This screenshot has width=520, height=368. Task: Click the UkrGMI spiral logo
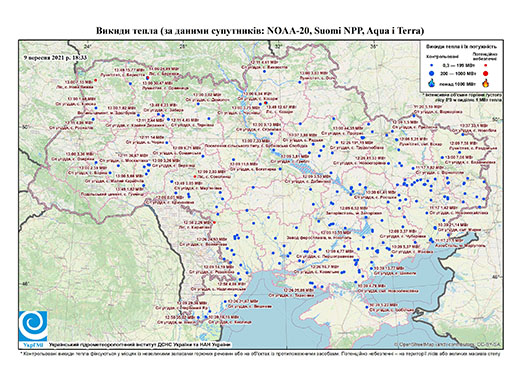tap(33, 326)
